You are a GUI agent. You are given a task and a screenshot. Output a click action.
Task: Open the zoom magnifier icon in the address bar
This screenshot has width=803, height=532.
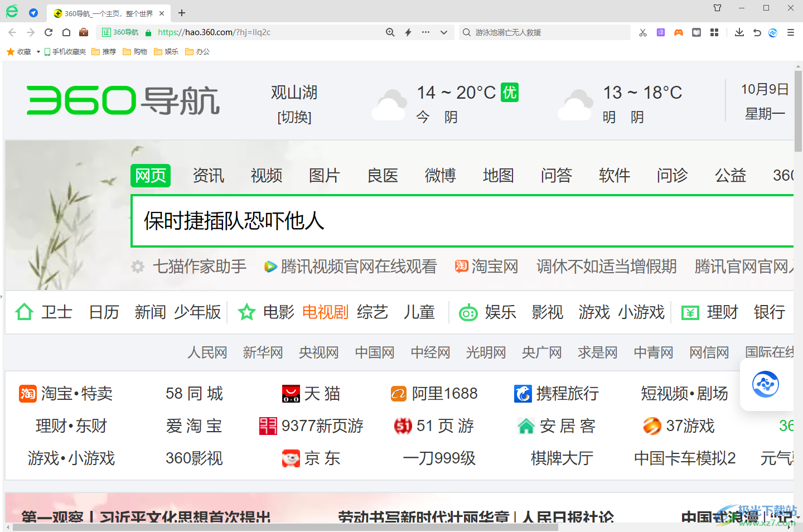pyautogui.click(x=390, y=32)
